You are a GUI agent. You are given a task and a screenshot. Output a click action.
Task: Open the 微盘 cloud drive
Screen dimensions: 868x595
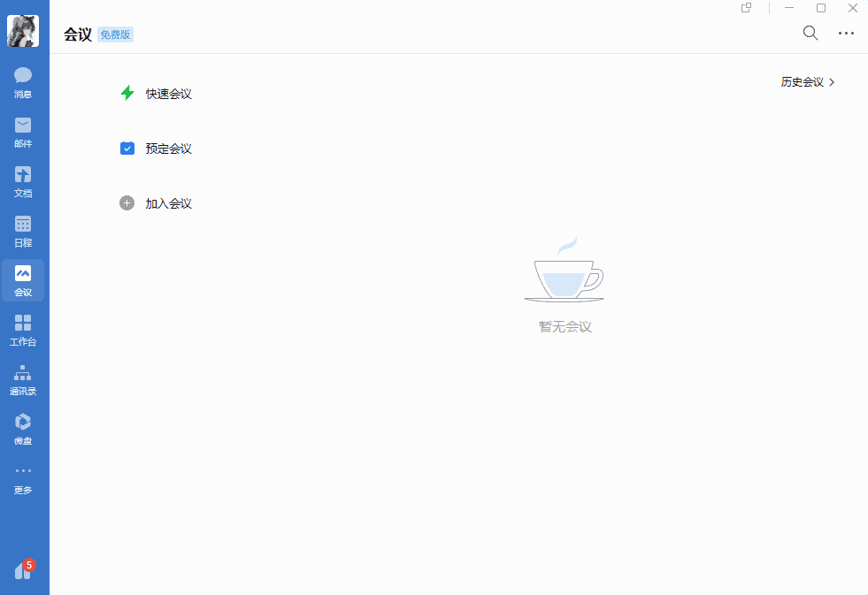[x=22, y=428]
